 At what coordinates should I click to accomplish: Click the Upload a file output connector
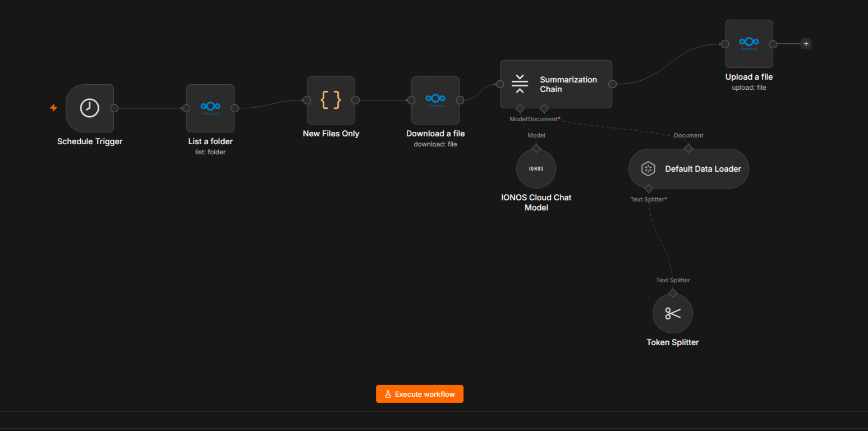point(773,44)
